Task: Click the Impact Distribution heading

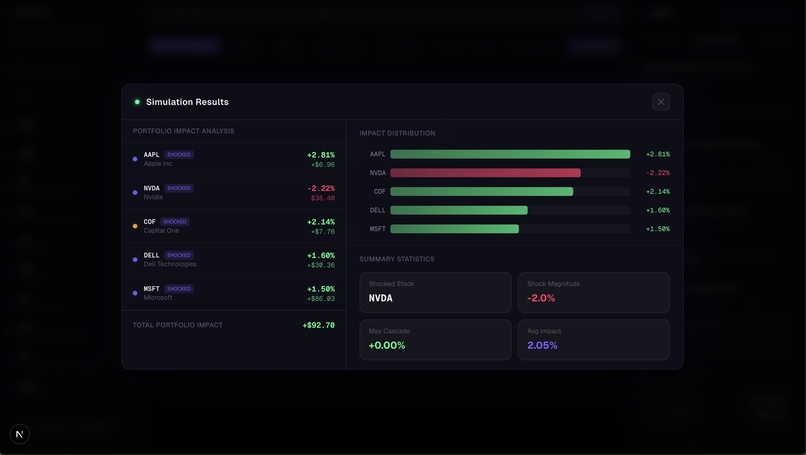Action: click(397, 133)
